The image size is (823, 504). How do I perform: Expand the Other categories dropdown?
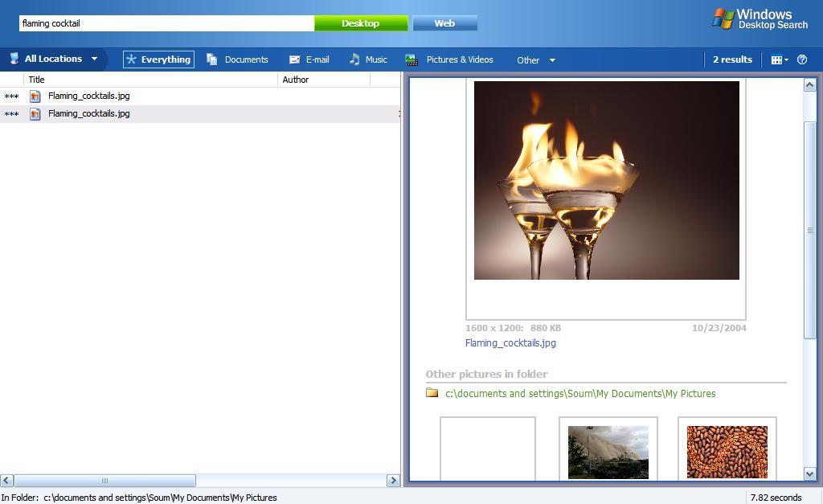(535, 59)
